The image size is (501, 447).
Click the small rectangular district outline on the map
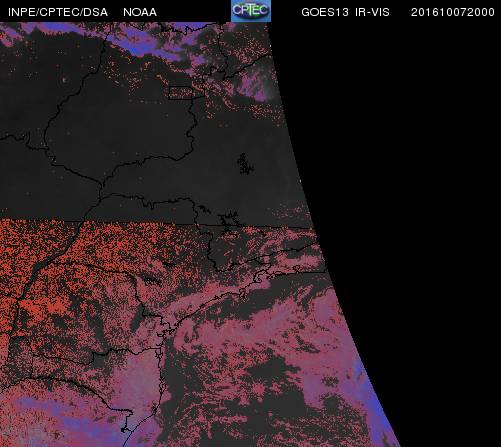pyautogui.click(x=181, y=93)
